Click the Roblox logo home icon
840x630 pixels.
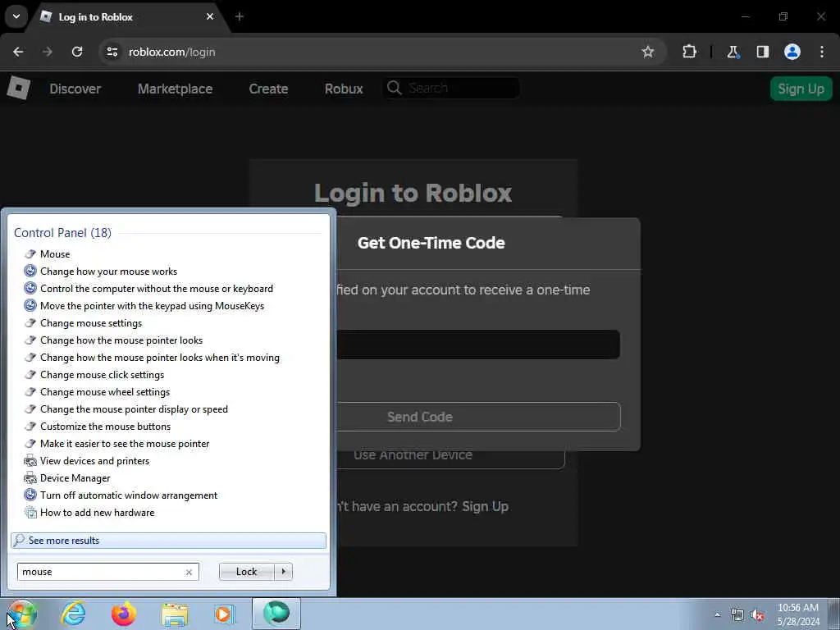point(18,88)
